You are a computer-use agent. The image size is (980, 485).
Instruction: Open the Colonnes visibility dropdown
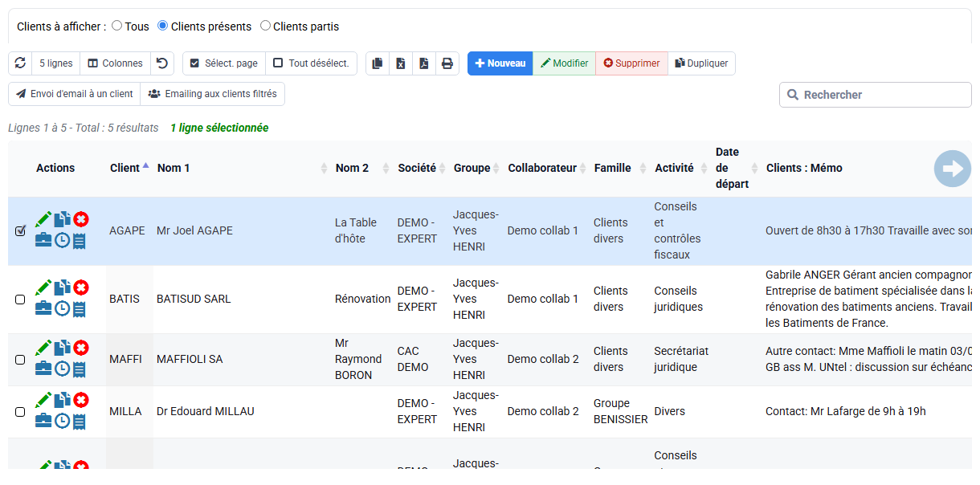(116, 63)
